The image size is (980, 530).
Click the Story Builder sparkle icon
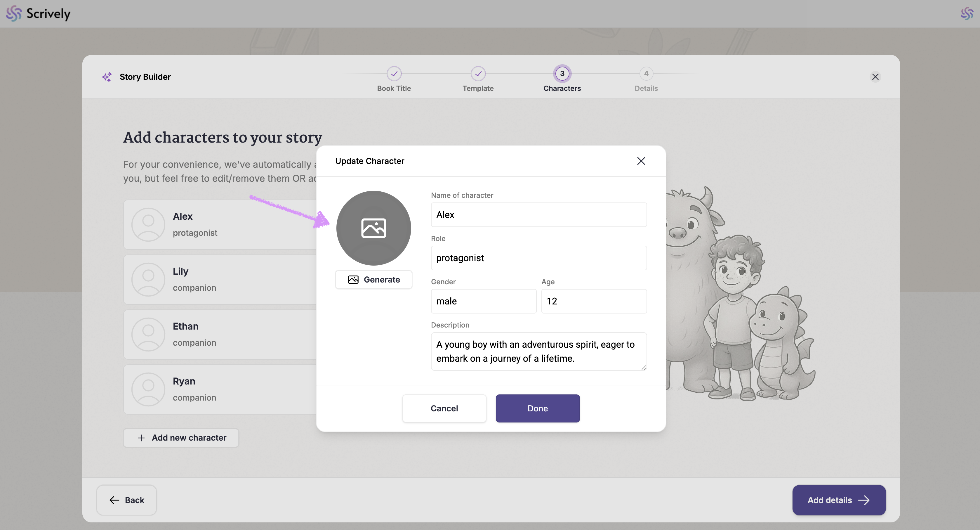coord(107,77)
